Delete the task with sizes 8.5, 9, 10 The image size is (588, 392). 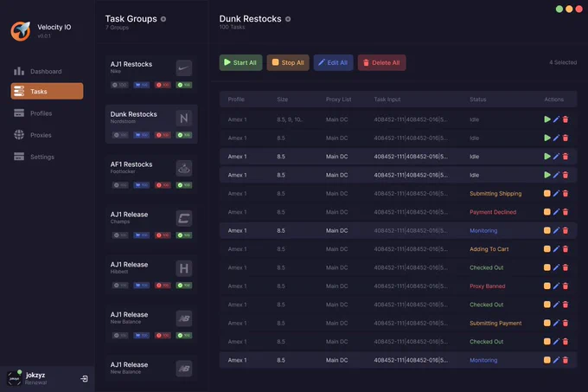pos(566,119)
